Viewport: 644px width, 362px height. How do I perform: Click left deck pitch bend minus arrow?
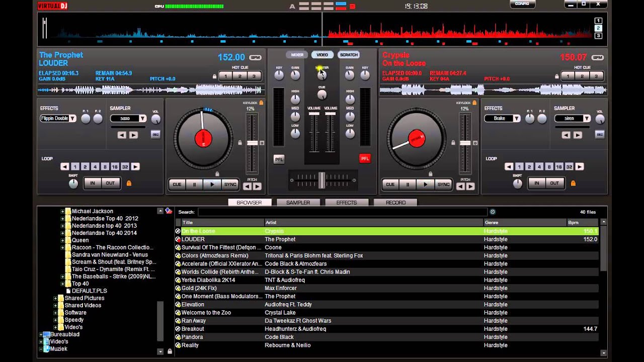point(247,187)
